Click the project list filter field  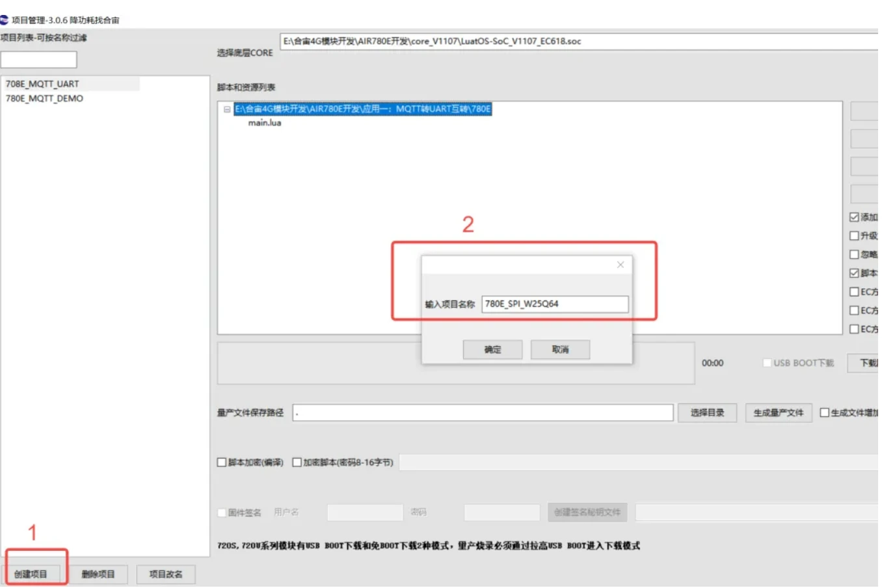pos(39,60)
